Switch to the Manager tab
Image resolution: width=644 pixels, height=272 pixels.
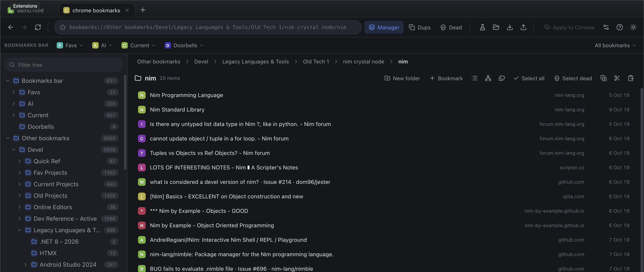pyautogui.click(x=384, y=27)
